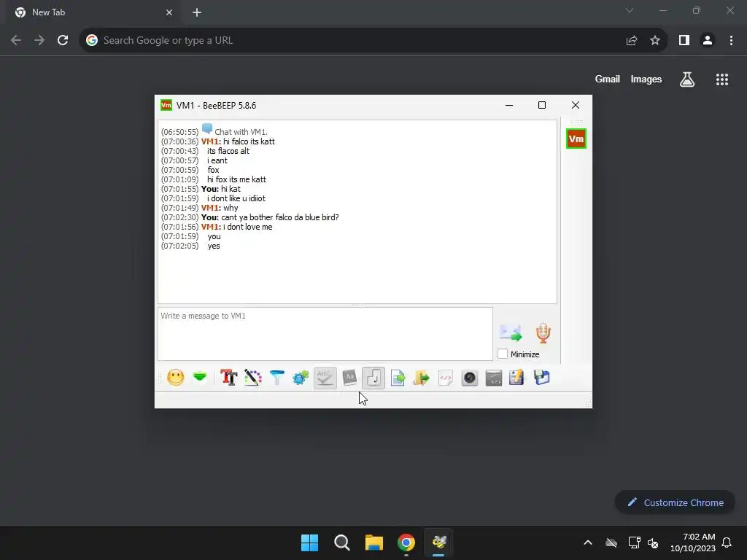Maximize the BeeBEEP window
Image resolution: width=747 pixels, height=560 pixels.
click(x=542, y=105)
